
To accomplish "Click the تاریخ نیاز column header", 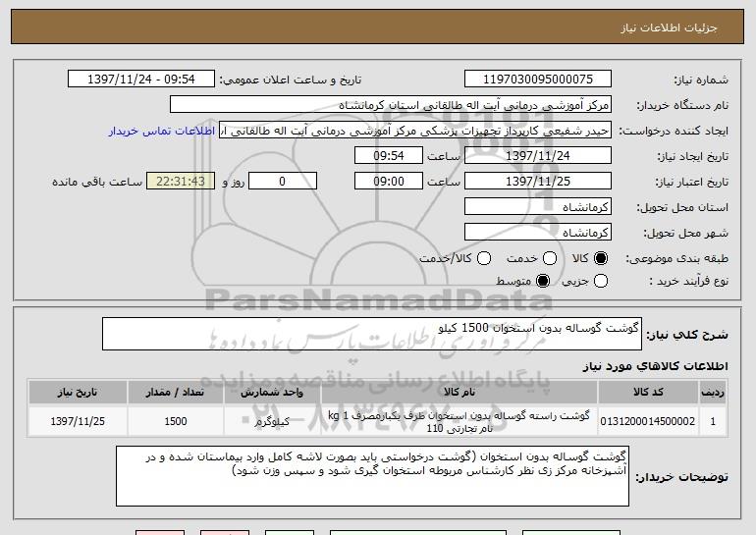I will pyautogui.click(x=78, y=393).
